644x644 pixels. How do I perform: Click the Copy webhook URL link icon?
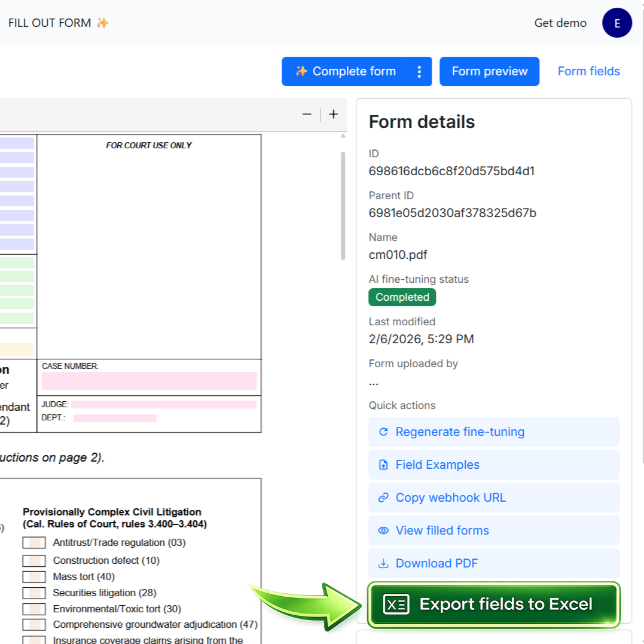tap(383, 498)
